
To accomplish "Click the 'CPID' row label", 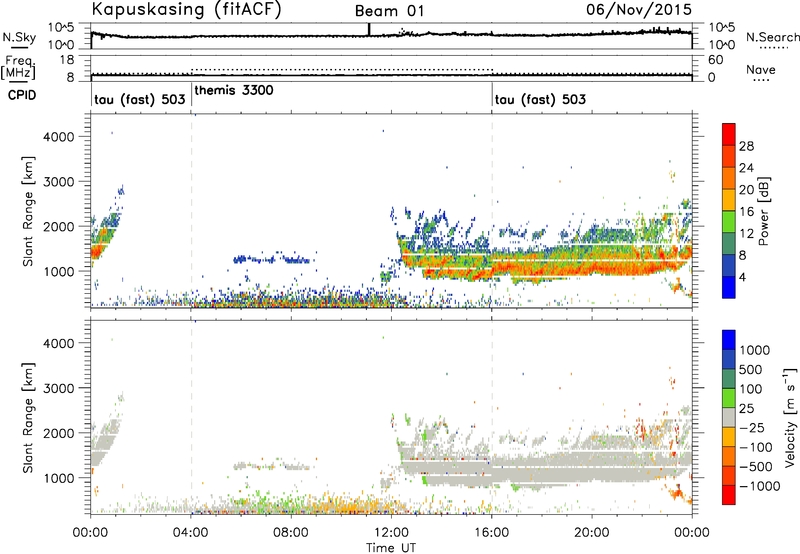I will 22,95.
